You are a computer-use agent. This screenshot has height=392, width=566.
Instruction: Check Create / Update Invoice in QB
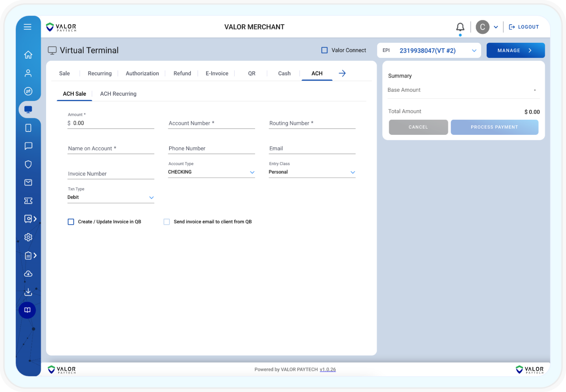(71, 222)
